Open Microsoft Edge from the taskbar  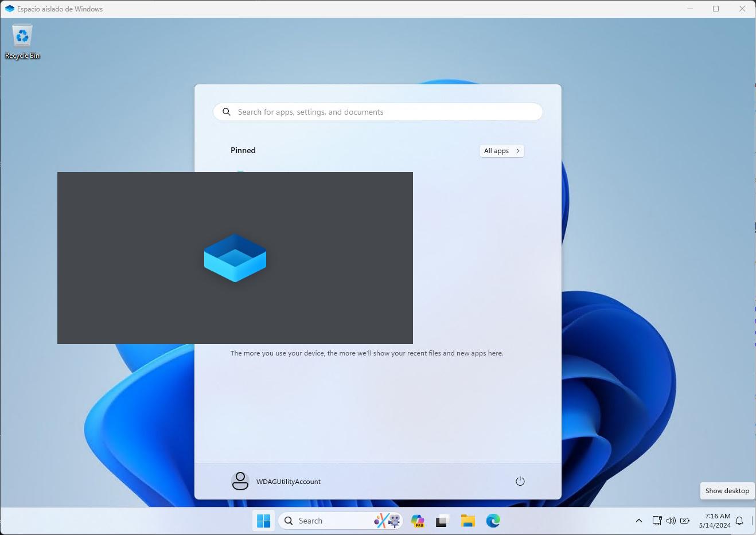(x=493, y=521)
